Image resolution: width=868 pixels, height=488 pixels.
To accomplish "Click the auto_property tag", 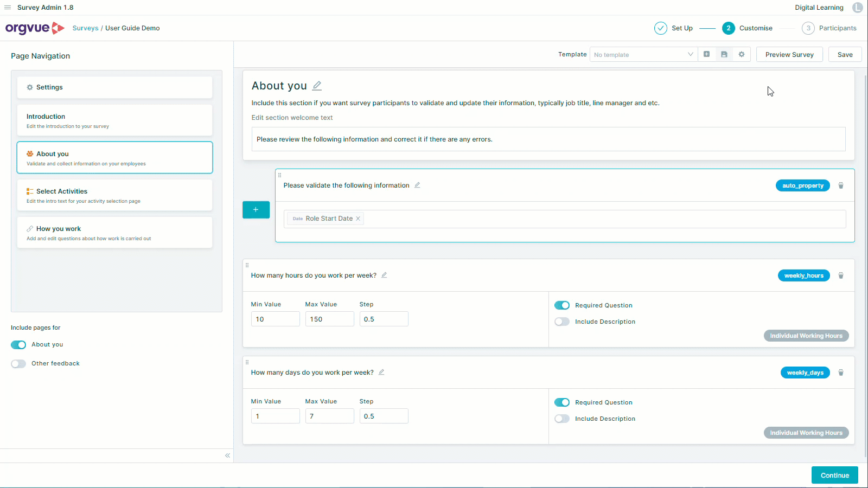I will [x=802, y=185].
